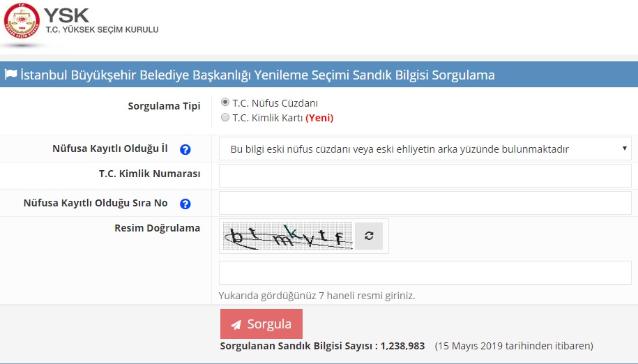Screen dimensions: 638x364
Task: Select the T.C. Nüfus Cüzdanı radio button
Action: tap(225, 103)
